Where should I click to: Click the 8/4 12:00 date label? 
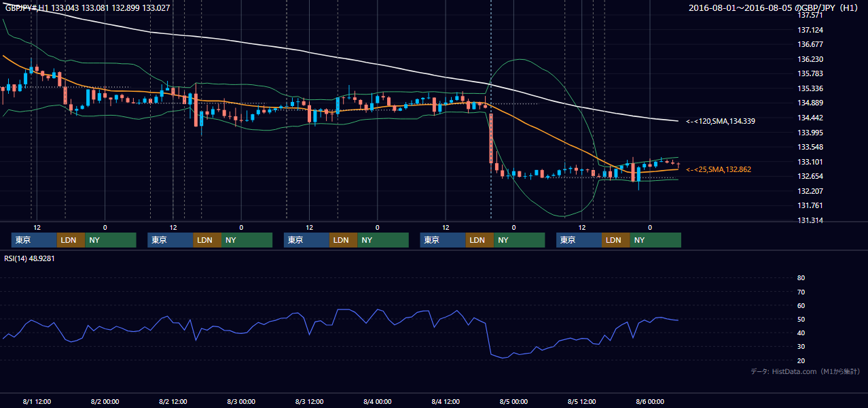[445, 402]
